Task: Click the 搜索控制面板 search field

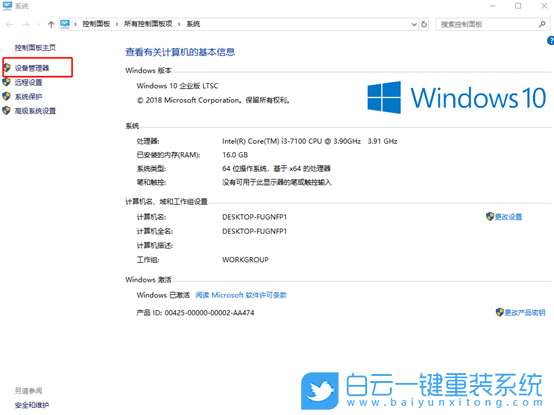Action: (493, 24)
